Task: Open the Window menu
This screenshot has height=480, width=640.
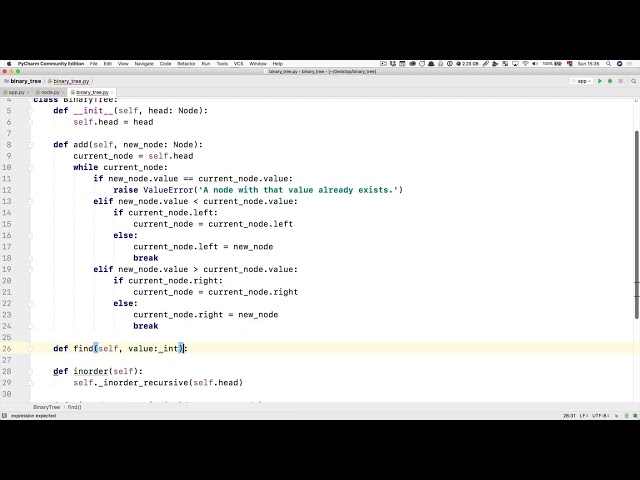Action: point(258,64)
